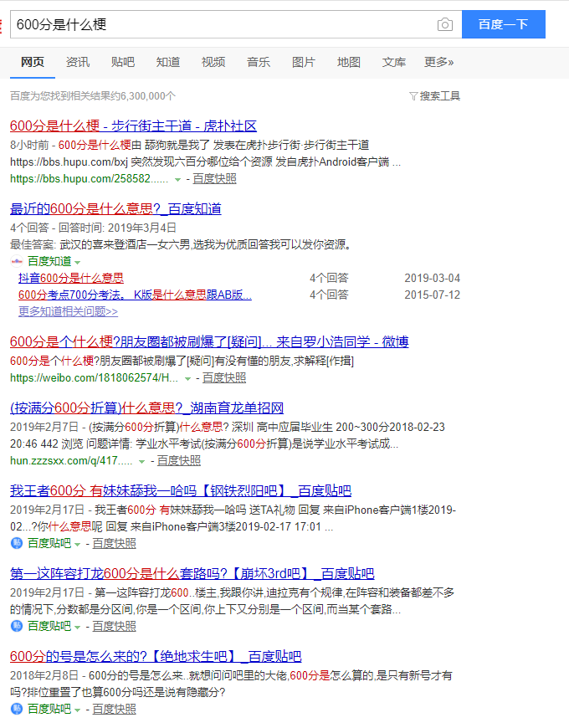Click the 百度知道 logo icon
This screenshot has width=569, height=728.
click(x=17, y=261)
